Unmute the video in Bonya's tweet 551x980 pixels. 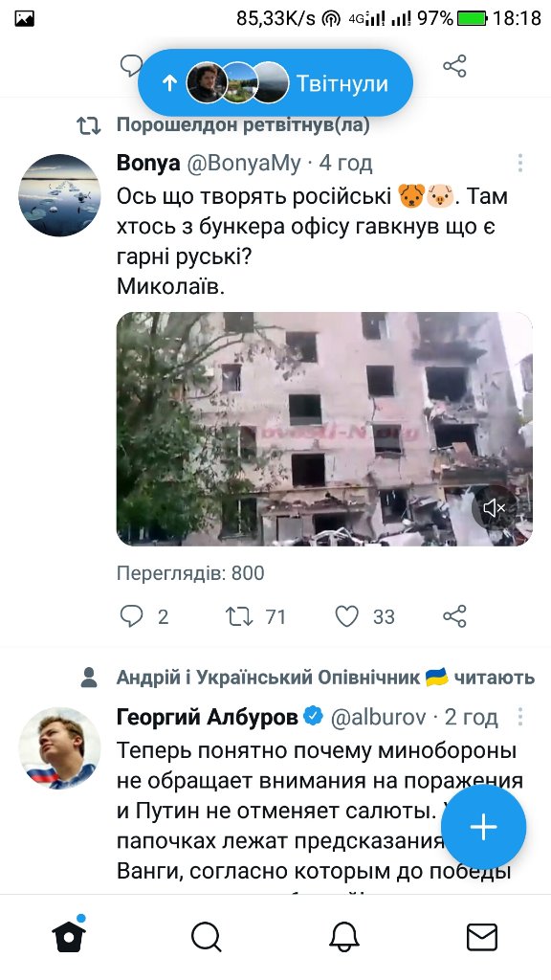coord(495,508)
